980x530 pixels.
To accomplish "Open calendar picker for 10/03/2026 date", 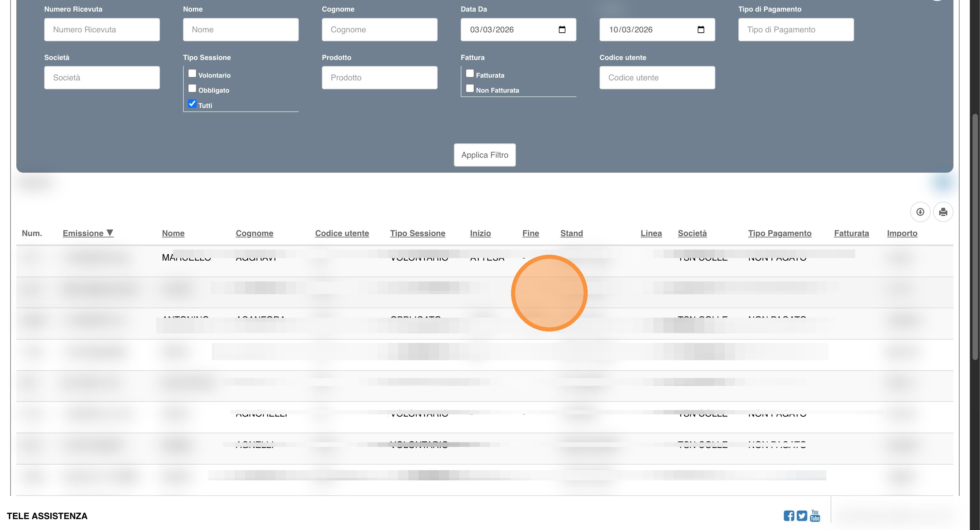I will [701, 30].
